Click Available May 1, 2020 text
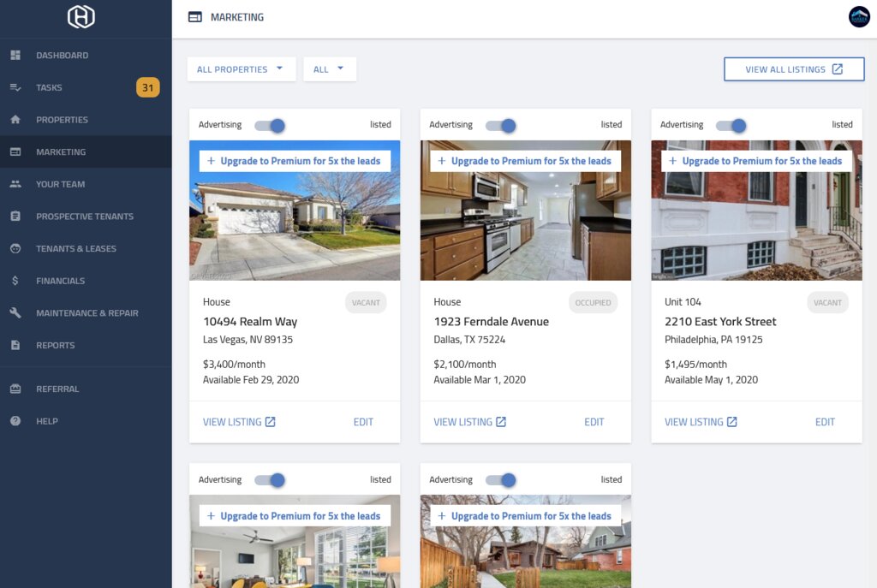Image resolution: width=877 pixels, height=588 pixels. [711, 379]
